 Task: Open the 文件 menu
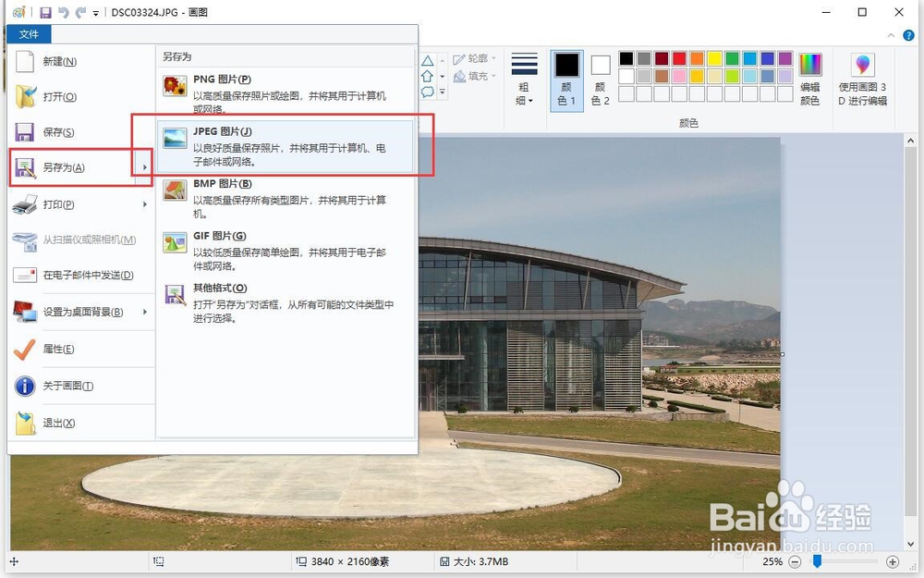pos(29,33)
